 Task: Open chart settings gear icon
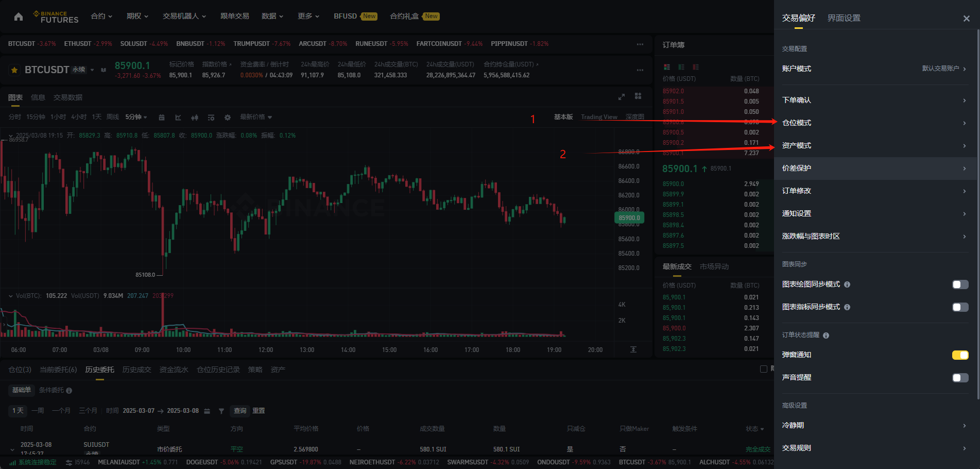tap(228, 118)
